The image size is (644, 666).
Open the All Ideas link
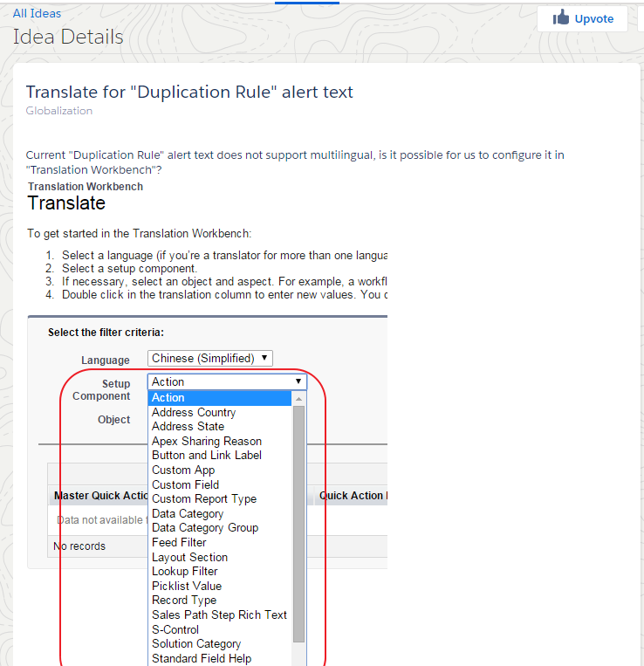click(x=37, y=13)
